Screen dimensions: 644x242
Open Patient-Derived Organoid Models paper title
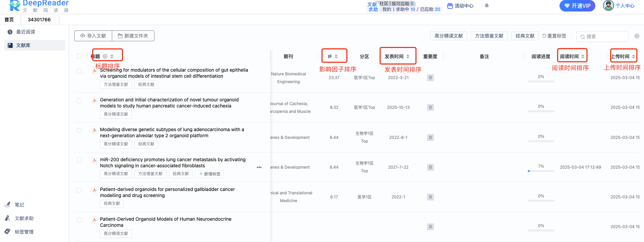click(x=166, y=222)
